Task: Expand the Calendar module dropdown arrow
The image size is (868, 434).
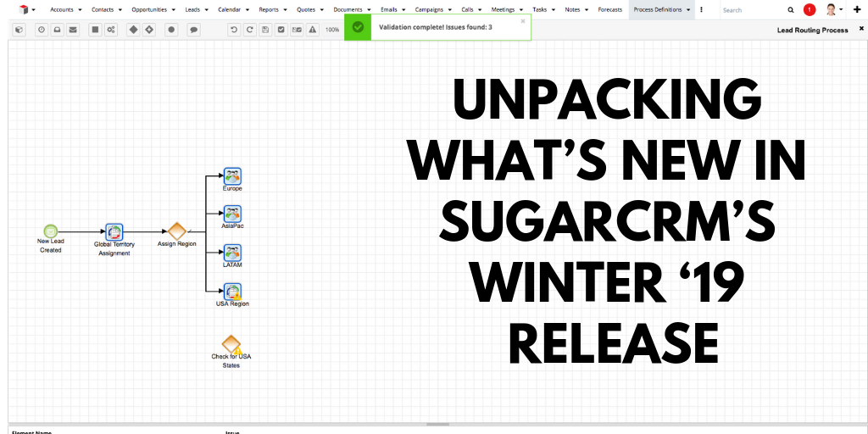Action: [247, 10]
